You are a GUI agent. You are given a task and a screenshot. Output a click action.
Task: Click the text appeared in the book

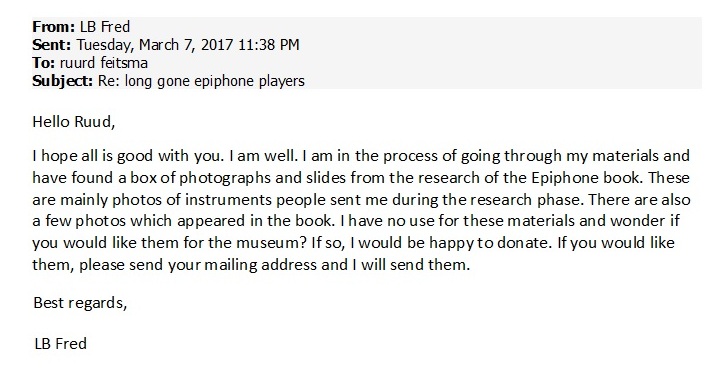coord(255,221)
